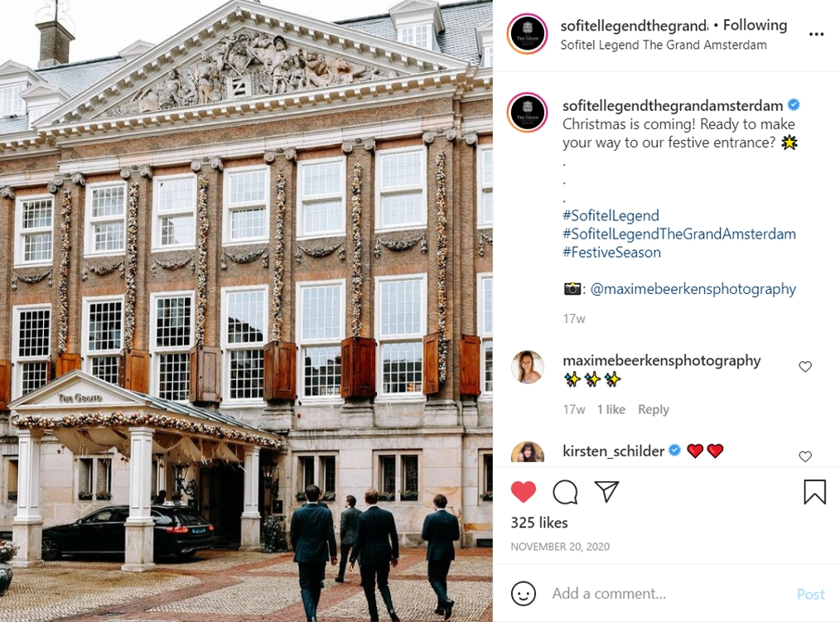Open the #FestiveSeason hashtag
840x622 pixels.
pyautogui.click(x=612, y=253)
